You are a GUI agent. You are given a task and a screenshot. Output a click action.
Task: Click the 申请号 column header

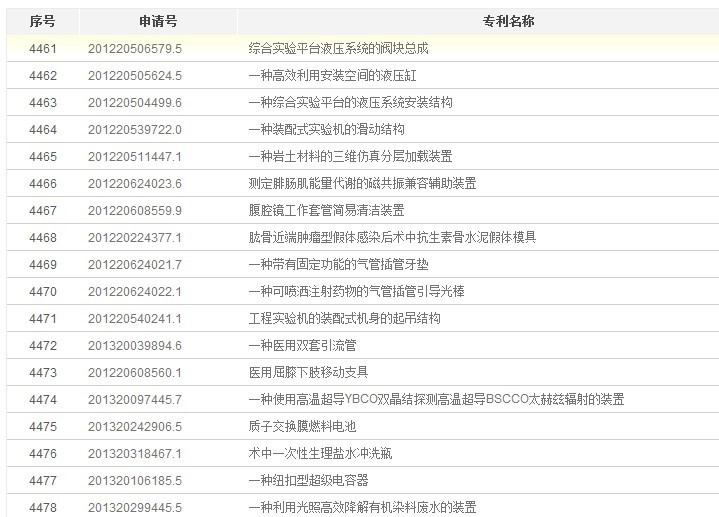pyautogui.click(x=158, y=21)
